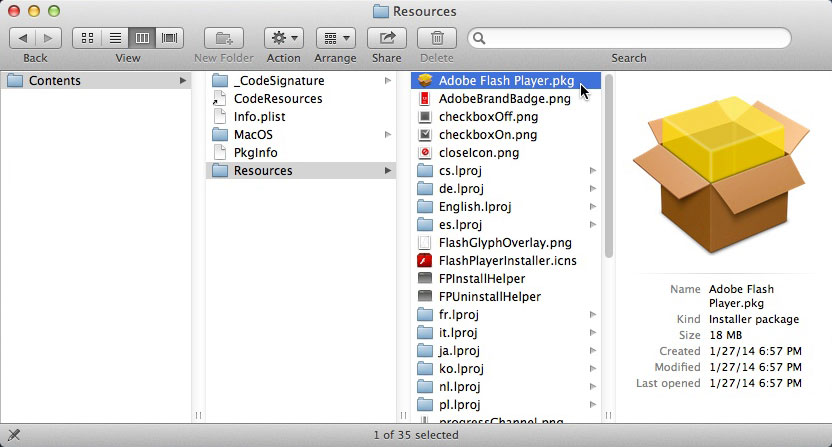This screenshot has height=447, width=832.
Task: Select the CodeResources alias icon
Action: [x=219, y=99]
